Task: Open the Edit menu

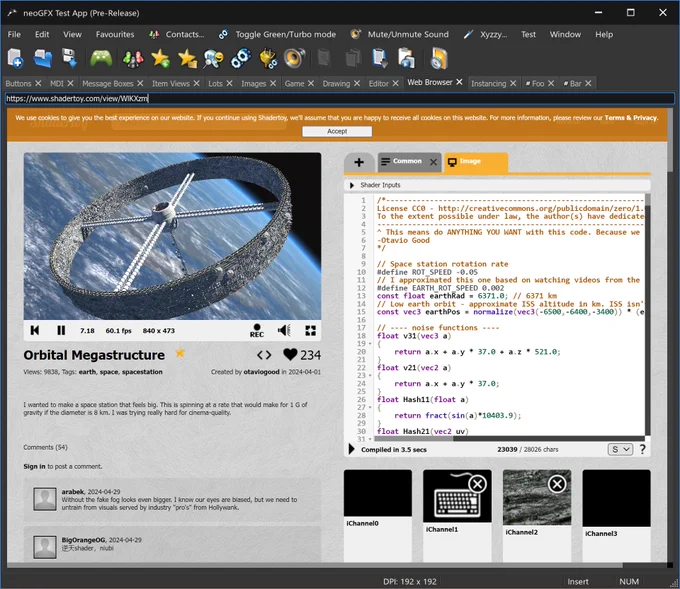Action: pos(42,34)
